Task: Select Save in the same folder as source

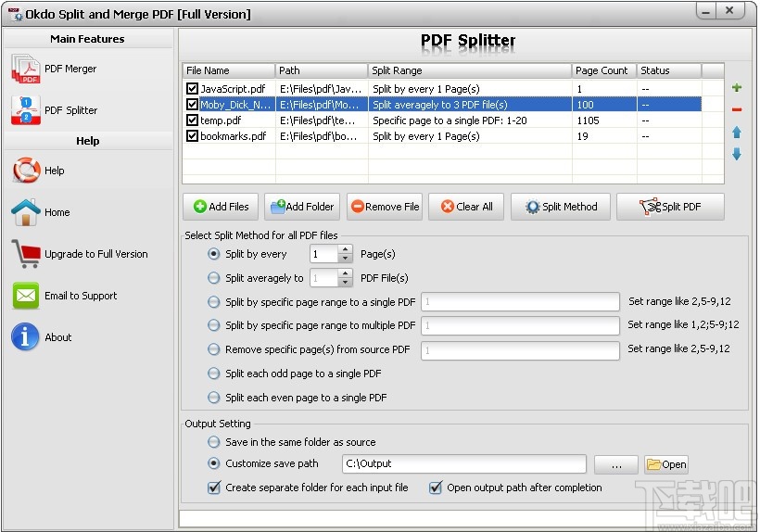Action: [213, 442]
